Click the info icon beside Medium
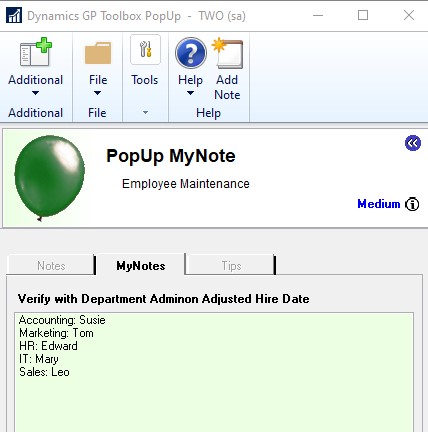Viewport: 428px width, 432px height. [412, 204]
